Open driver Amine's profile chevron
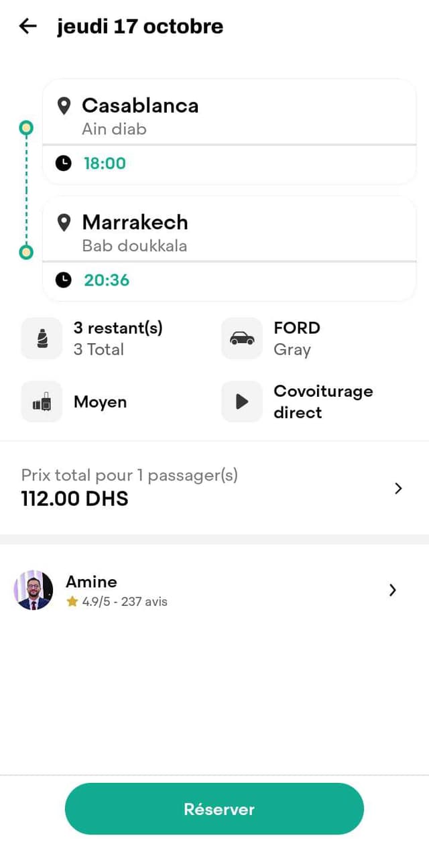 click(x=393, y=590)
